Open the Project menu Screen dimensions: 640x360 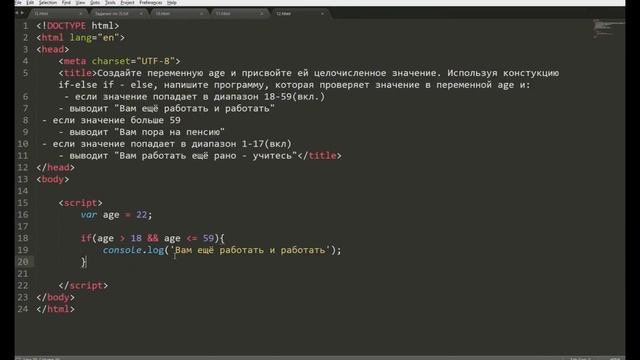tap(127, 2)
